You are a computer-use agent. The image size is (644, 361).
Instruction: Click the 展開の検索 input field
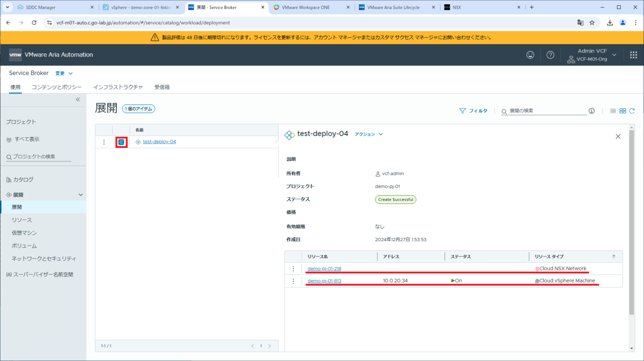544,111
